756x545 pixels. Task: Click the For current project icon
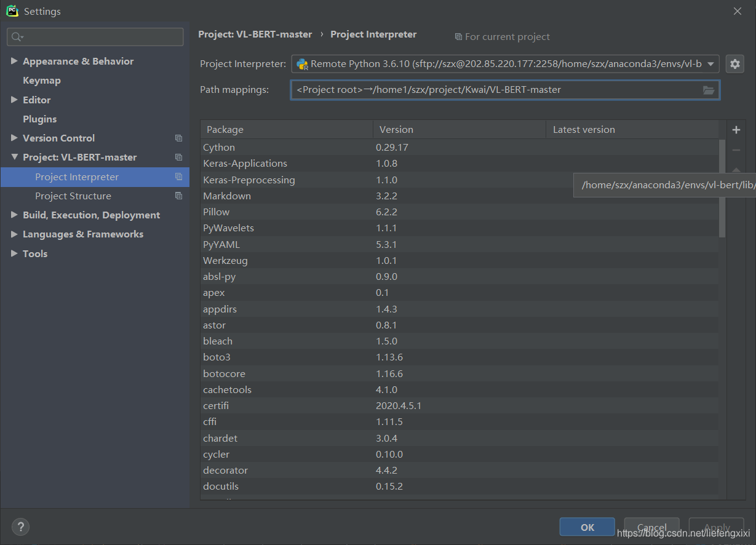(x=458, y=37)
